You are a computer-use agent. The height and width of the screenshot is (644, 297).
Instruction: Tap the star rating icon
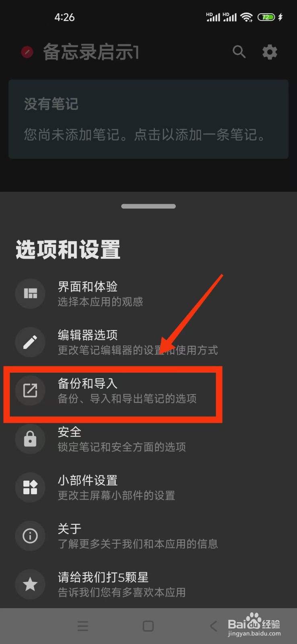[x=30, y=584]
